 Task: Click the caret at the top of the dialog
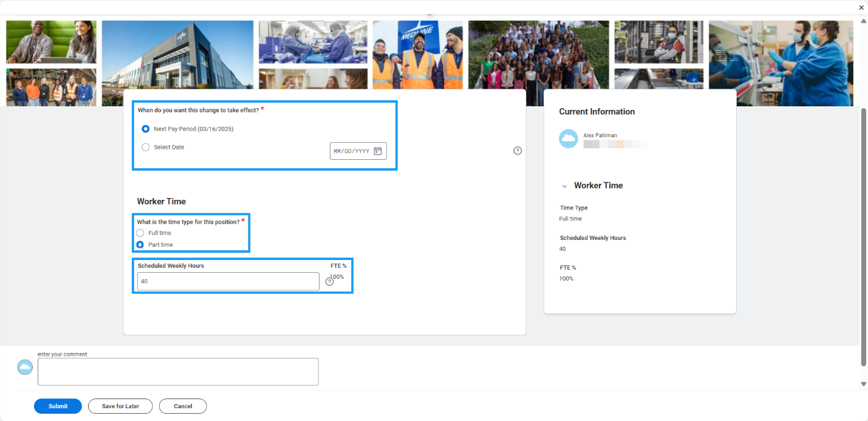point(429,14)
